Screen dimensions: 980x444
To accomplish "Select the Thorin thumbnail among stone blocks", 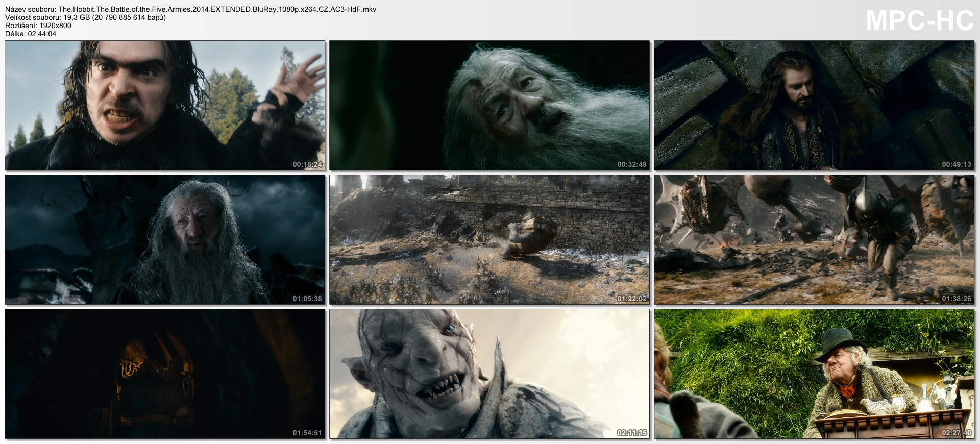I will (814, 105).
